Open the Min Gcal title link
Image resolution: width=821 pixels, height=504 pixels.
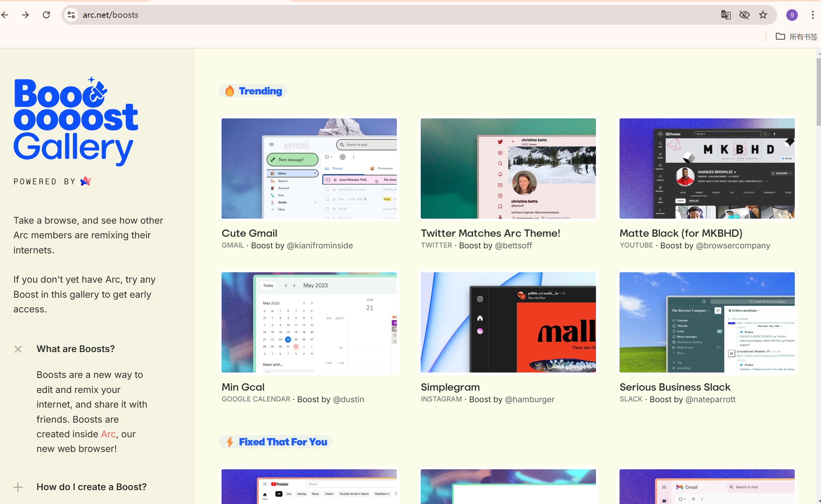[x=243, y=387]
